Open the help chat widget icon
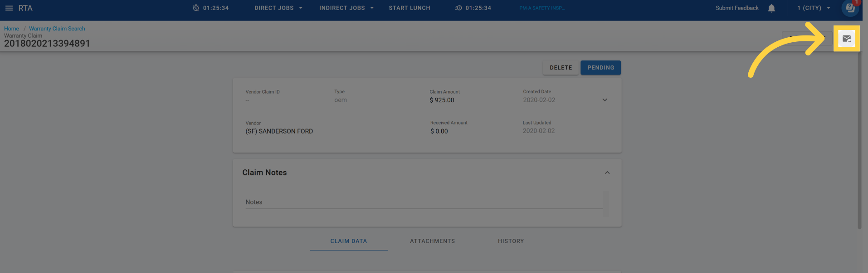868x273 pixels. coord(850,8)
